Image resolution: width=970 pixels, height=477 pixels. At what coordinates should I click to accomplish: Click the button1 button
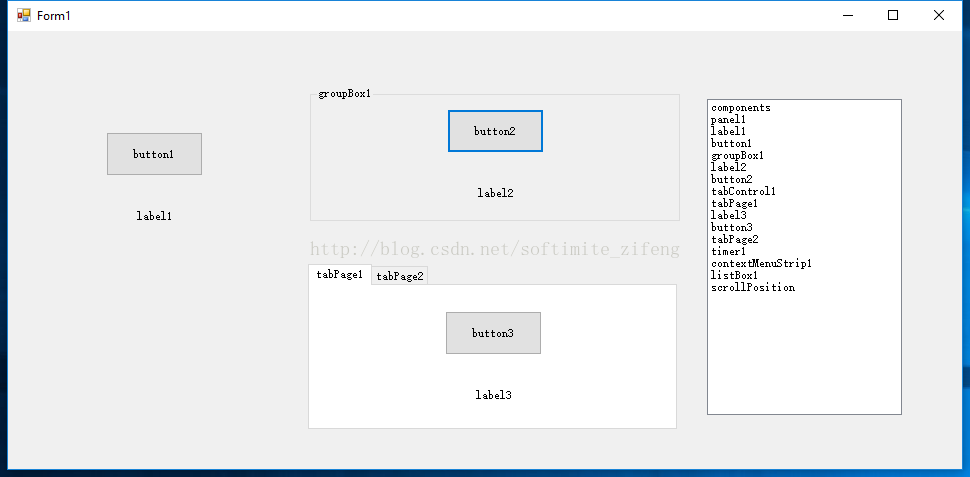click(154, 154)
